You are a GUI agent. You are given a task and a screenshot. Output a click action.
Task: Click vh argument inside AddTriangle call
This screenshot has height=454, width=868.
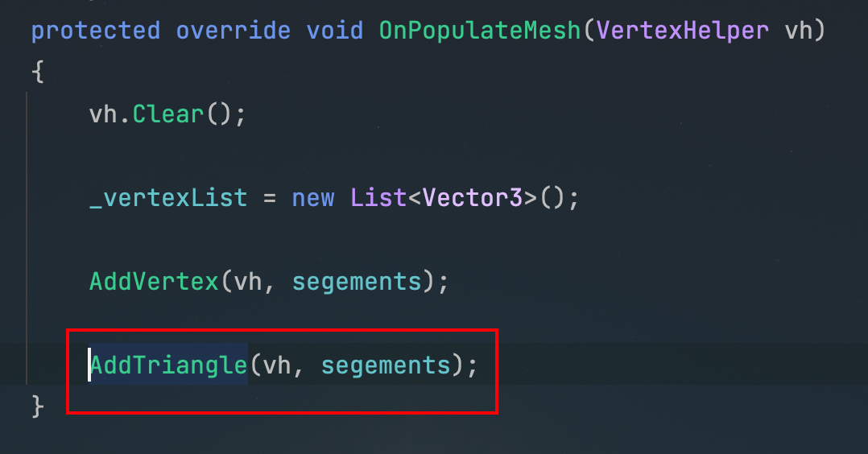pos(277,365)
